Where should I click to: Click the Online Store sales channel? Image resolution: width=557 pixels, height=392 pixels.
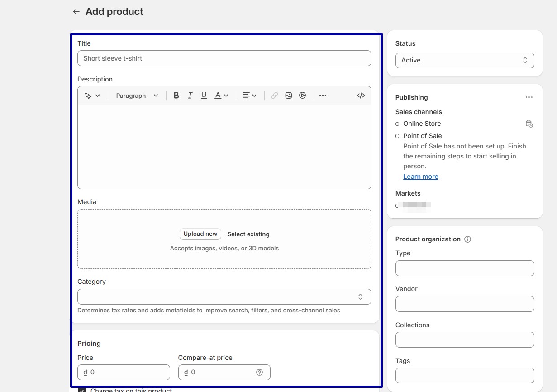pos(422,124)
